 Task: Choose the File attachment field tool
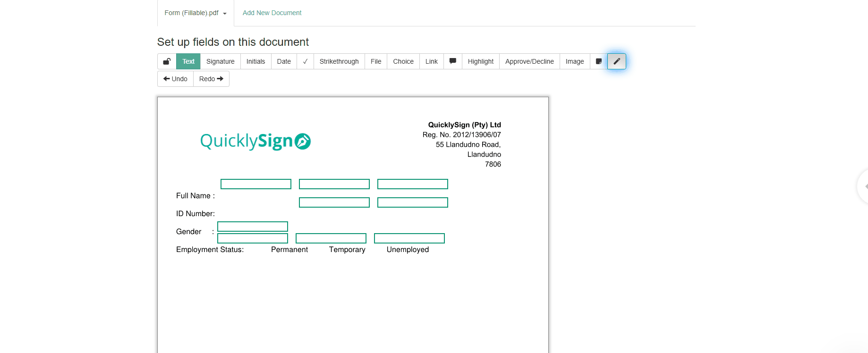click(376, 61)
